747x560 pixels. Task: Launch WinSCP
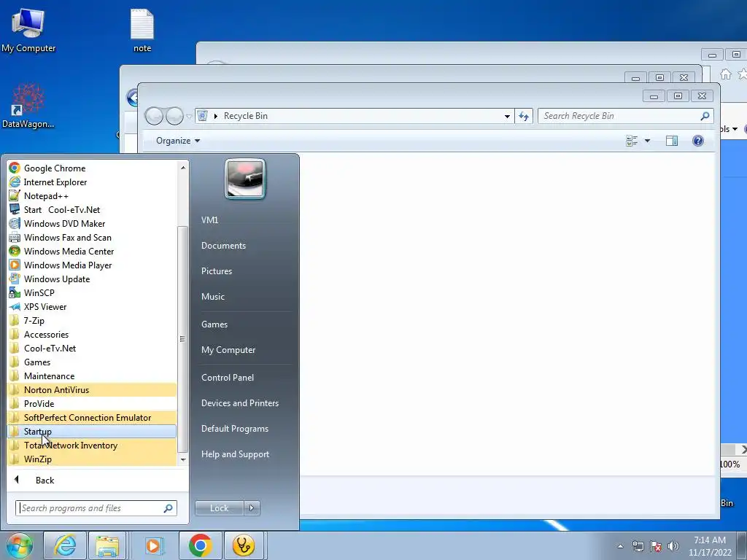click(92, 292)
